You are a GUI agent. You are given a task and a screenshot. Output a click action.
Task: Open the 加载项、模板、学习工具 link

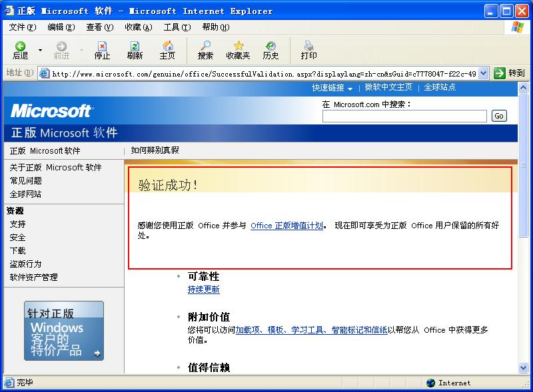point(311,330)
